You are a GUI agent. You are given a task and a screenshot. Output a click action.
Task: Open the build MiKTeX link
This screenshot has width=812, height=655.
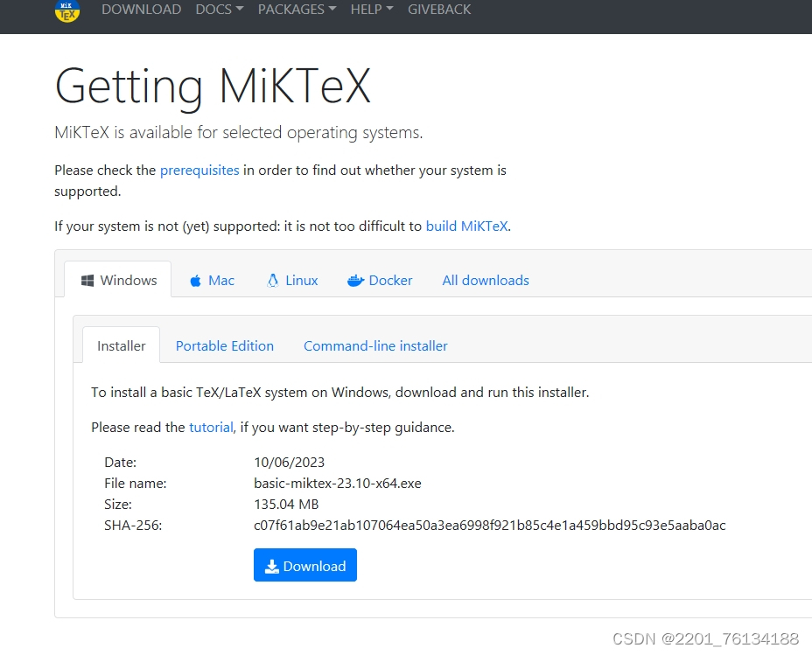point(466,226)
